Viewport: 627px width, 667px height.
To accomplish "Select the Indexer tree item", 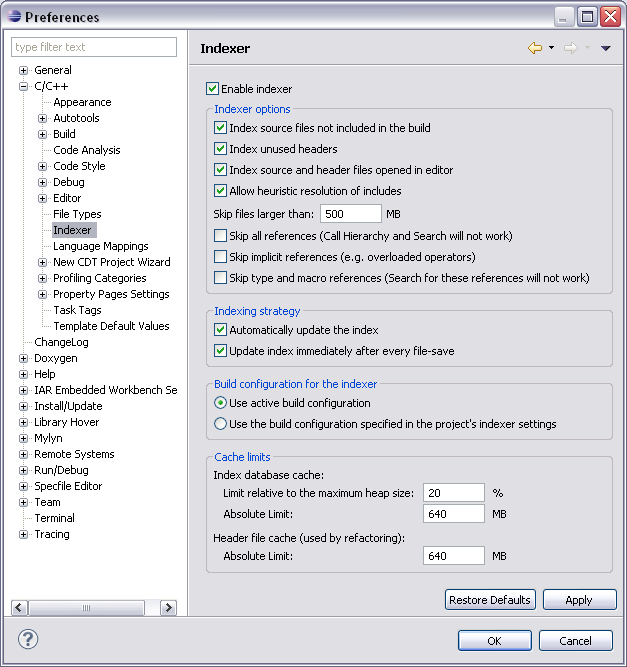I will (72, 230).
